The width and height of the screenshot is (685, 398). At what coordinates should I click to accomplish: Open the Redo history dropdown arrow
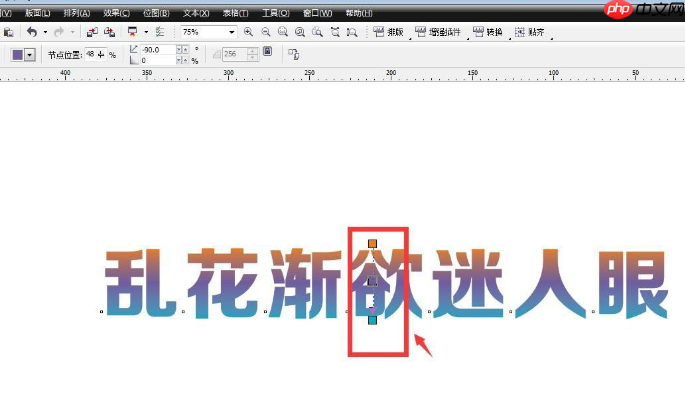pyautogui.click(x=73, y=32)
